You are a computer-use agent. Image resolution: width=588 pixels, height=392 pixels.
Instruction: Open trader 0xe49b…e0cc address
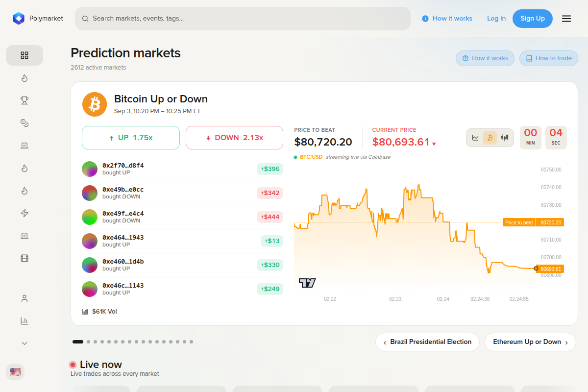(123, 190)
